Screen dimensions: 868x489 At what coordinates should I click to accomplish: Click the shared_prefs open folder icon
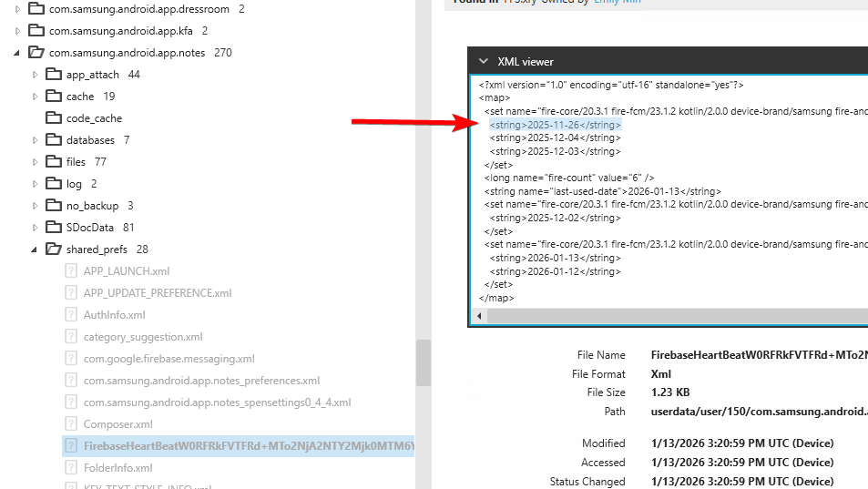point(54,249)
